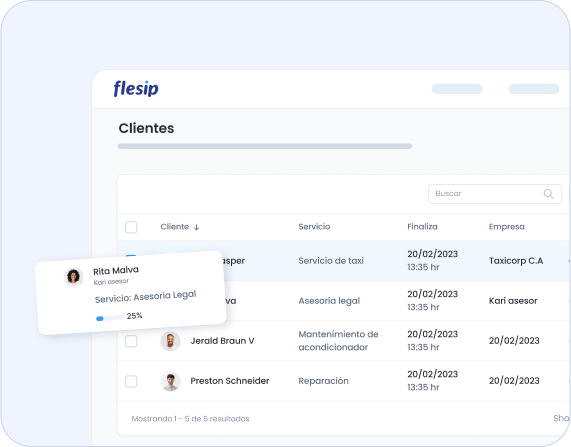This screenshot has height=447, width=571.
Task: Click the magnifier search icon
Action: 548,194
